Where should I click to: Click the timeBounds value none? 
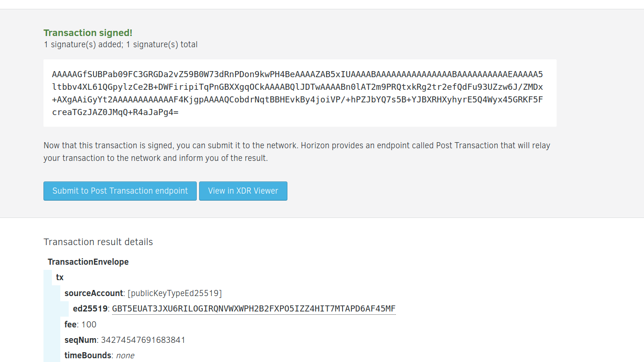(125, 355)
